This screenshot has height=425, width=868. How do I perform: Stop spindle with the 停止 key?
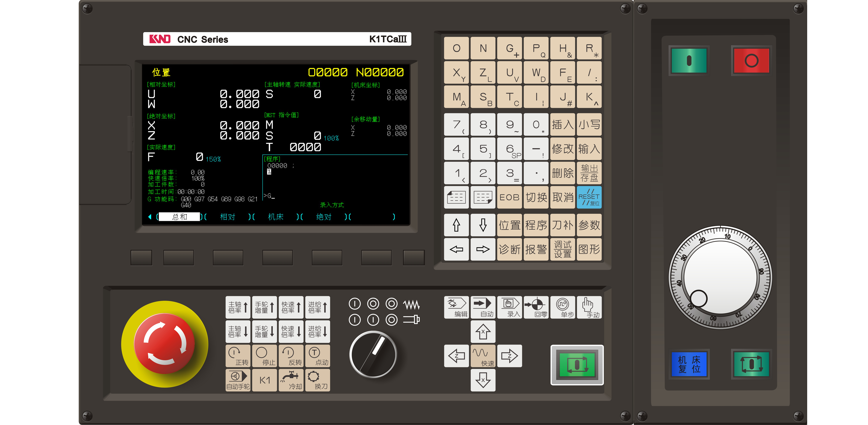coord(265,356)
